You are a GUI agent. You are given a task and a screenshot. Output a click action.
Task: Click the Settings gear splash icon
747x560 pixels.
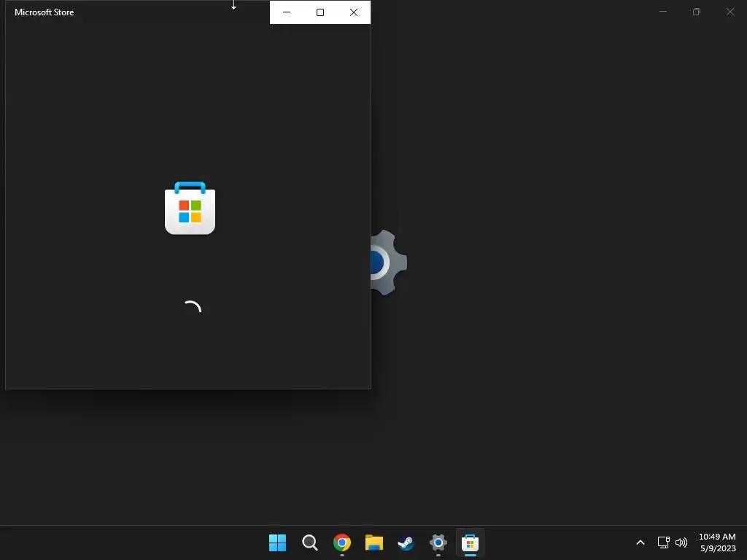(x=389, y=262)
